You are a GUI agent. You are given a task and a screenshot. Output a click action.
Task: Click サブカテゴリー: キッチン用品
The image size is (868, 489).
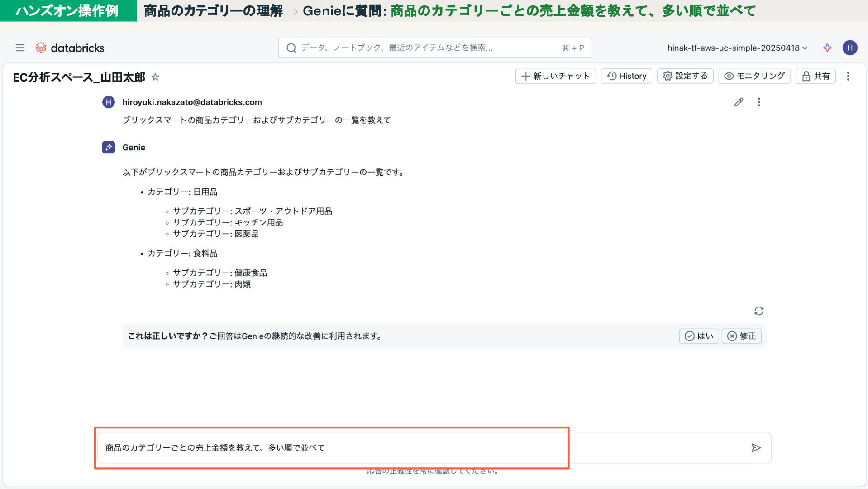(228, 223)
